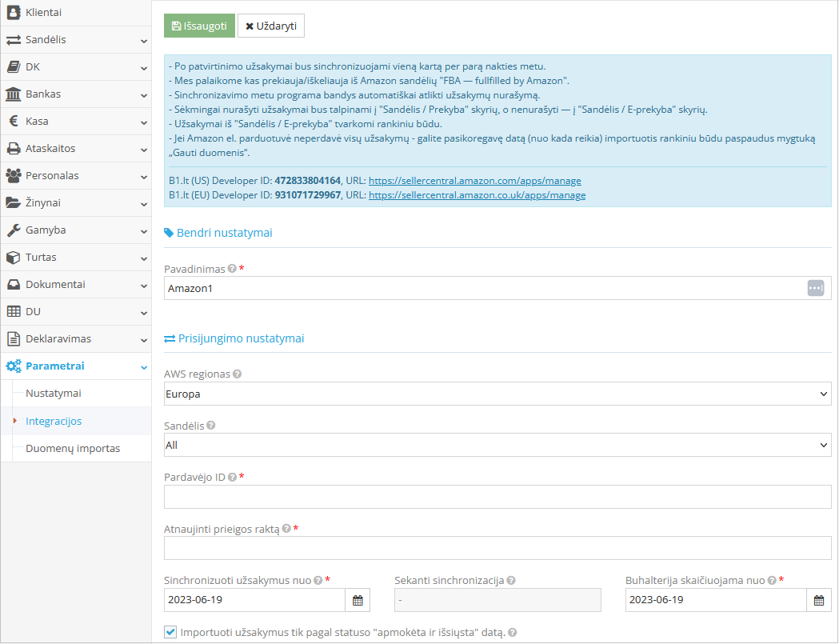Go to Duomenų importas submenu item
The height and width of the screenshot is (644, 839).
73,448
